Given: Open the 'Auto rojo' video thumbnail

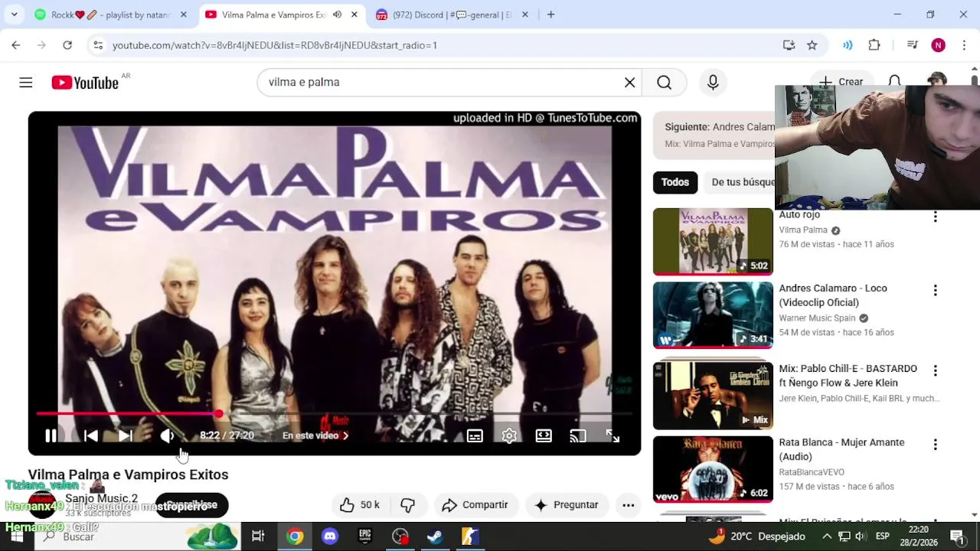Looking at the screenshot, I should click(713, 241).
